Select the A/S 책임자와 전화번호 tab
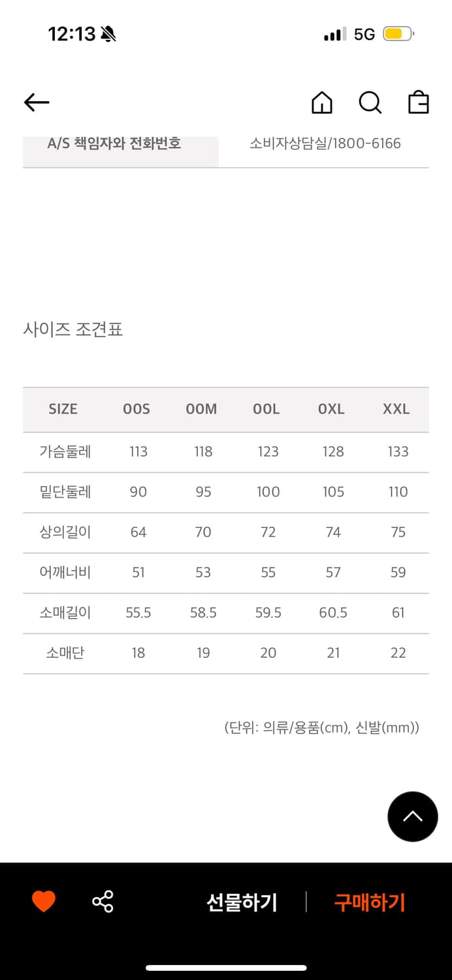 pyautogui.click(x=116, y=143)
